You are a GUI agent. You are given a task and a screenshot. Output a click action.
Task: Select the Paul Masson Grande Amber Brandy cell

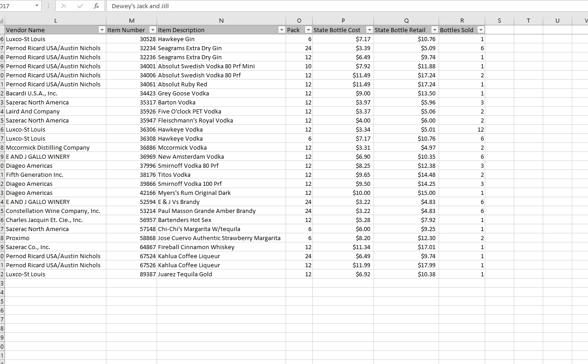tap(221, 211)
